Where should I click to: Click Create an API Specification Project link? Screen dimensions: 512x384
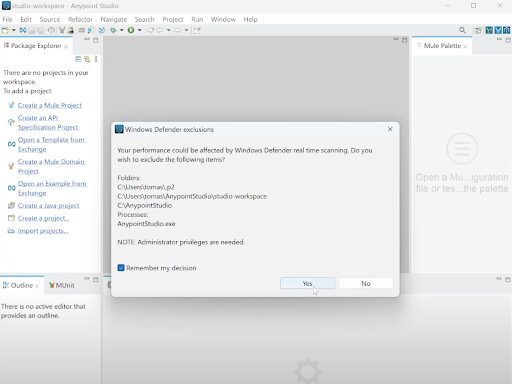[48, 123]
